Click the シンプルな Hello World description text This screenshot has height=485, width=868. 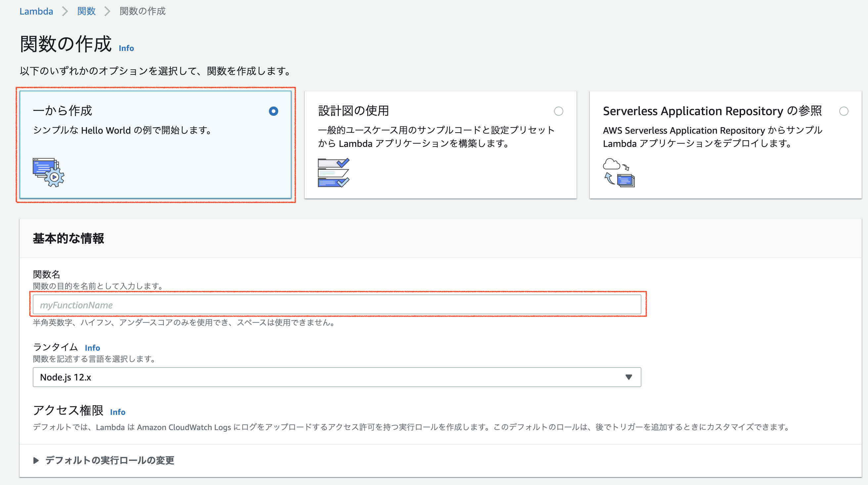(x=123, y=130)
